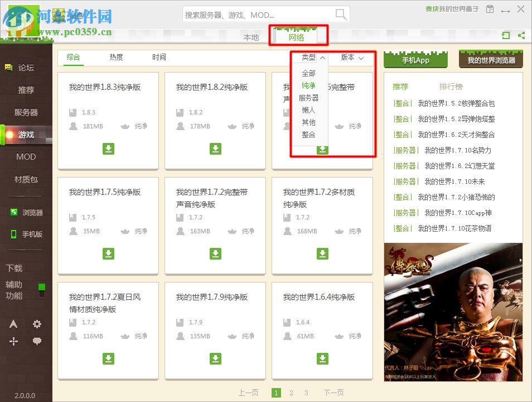Viewport: 532px width, 402px height.
Task: Toggle the switch beside 辅助功能
Action: tap(41, 286)
